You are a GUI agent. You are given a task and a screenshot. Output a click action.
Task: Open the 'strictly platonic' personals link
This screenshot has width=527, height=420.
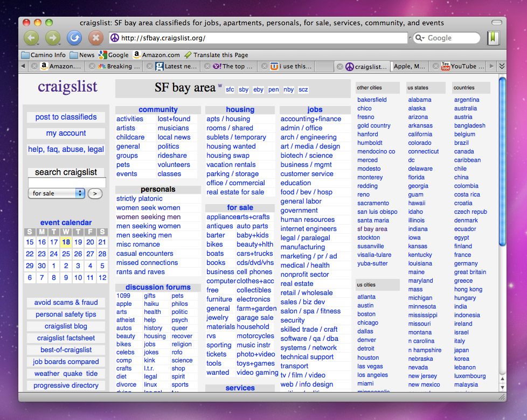139,198
